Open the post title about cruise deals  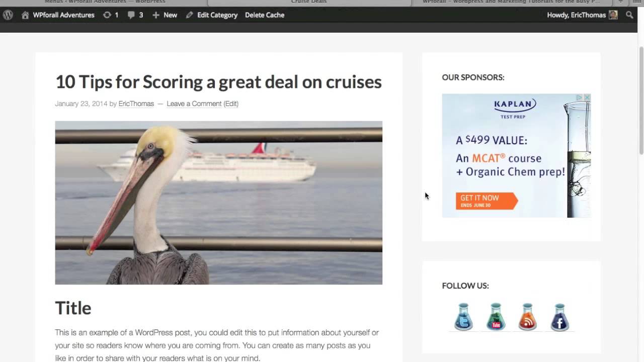218,82
